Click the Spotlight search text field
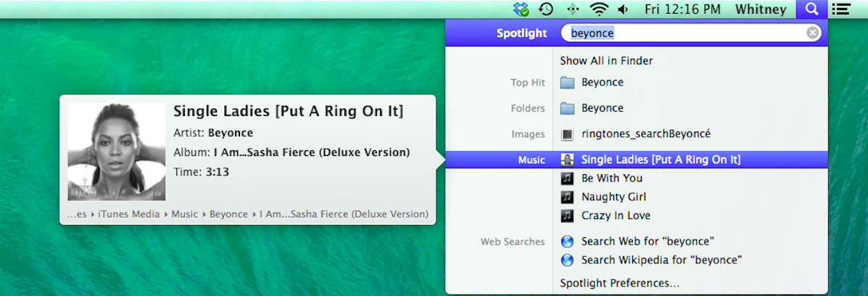 (685, 33)
